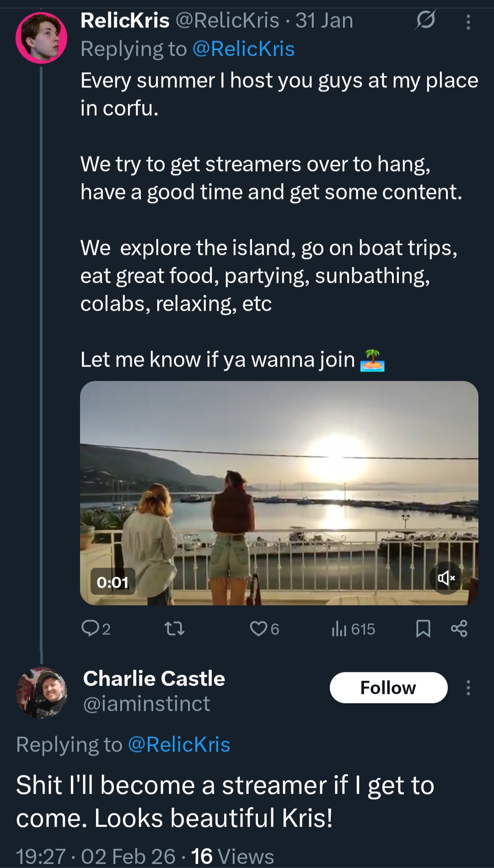
Task: Open more options on RelicKris's post
Action: [x=468, y=22]
